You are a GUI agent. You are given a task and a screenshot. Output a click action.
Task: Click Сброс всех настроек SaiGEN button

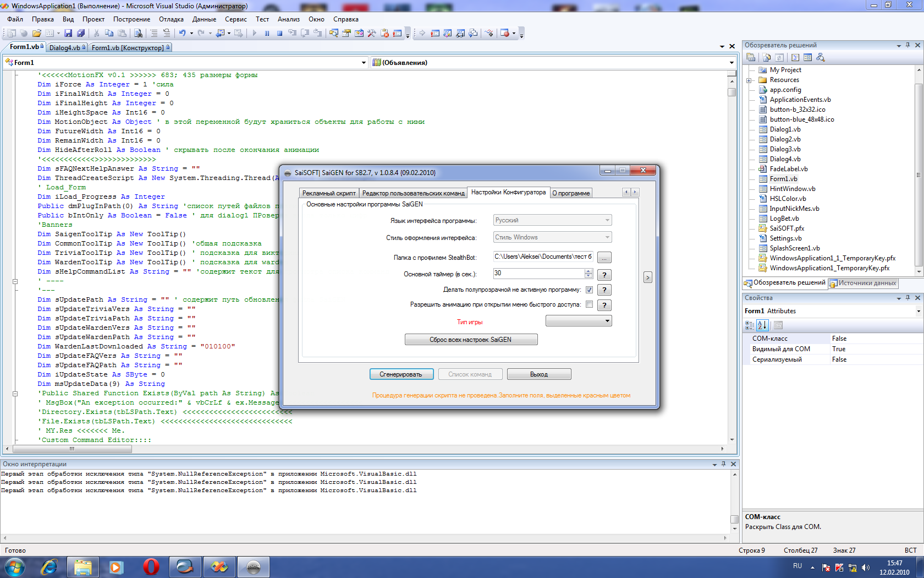point(471,340)
